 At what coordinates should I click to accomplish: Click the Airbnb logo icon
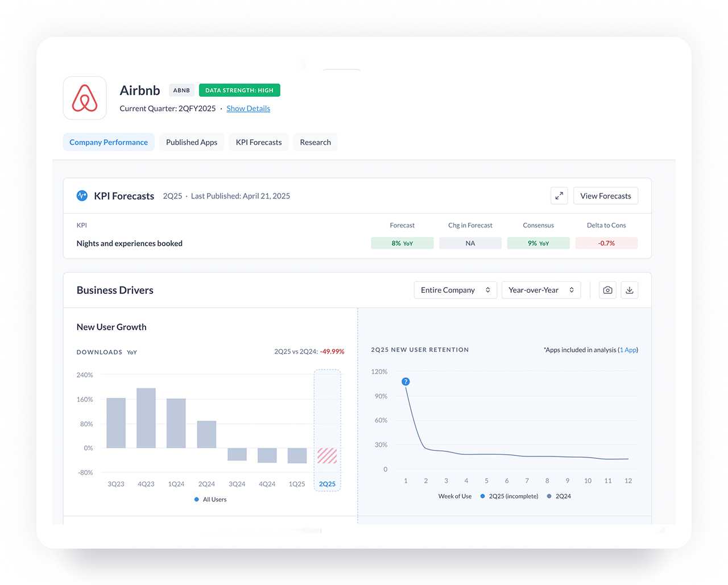click(x=85, y=98)
